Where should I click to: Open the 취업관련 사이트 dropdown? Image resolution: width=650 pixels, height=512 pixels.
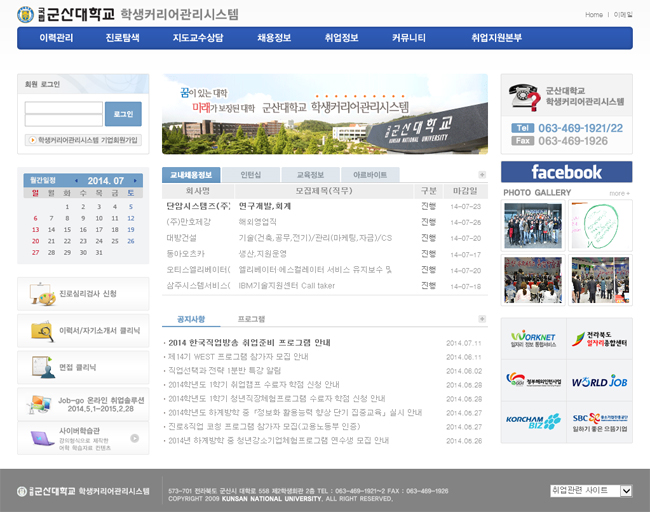tap(592, 491)
